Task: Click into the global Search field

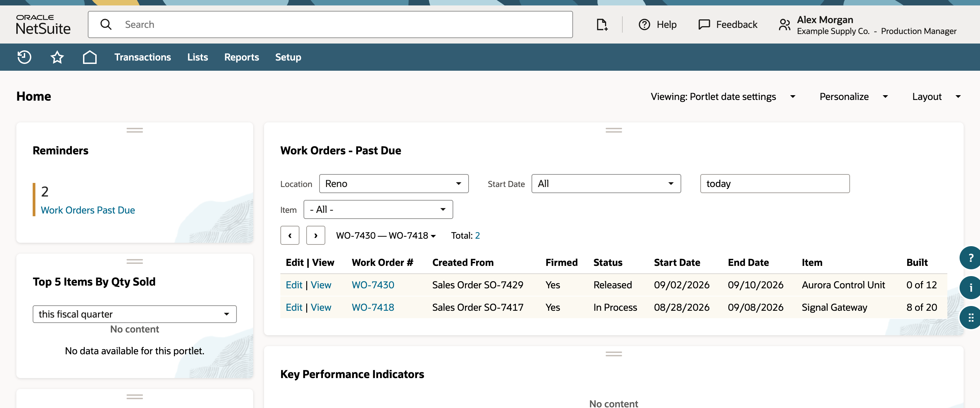Action: point(330,24)
